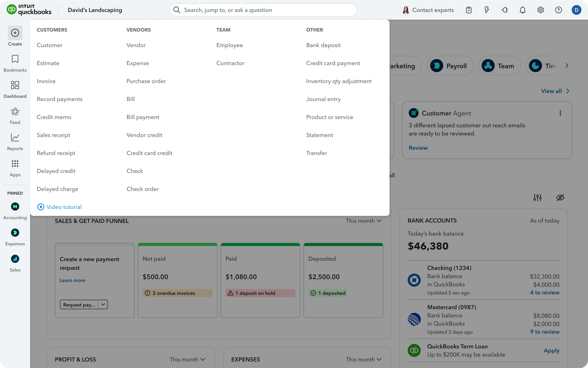Open the dashboard customize sliders icon

pyautogui.click(x=537, y=197)
